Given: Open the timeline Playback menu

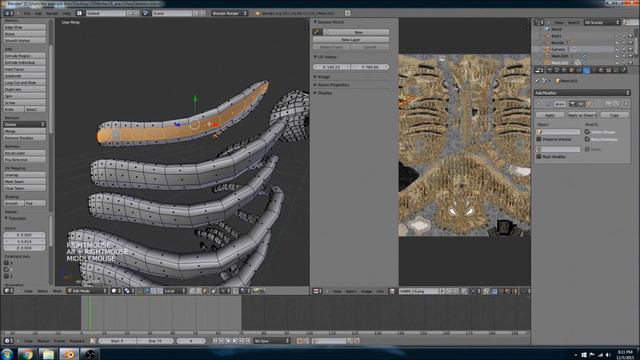Looking at the screenshot, I should pyautogui.click(x=77, y=341).
